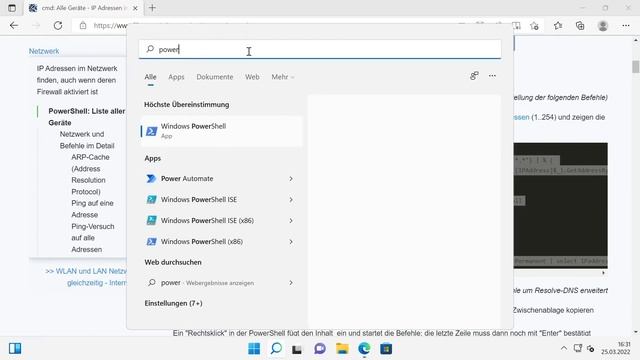Viewport: 640px width, 360px height.
Task: Add this page to favorites
Action: (x=534, y=26)
